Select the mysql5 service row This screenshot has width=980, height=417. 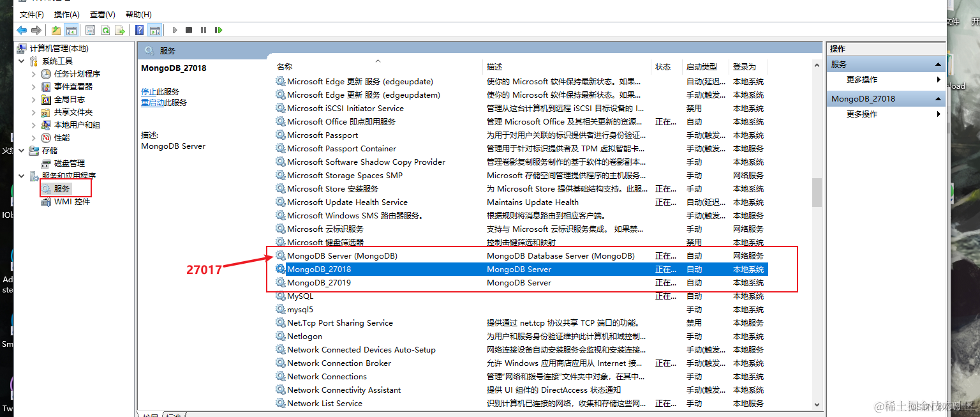[521, 310]
